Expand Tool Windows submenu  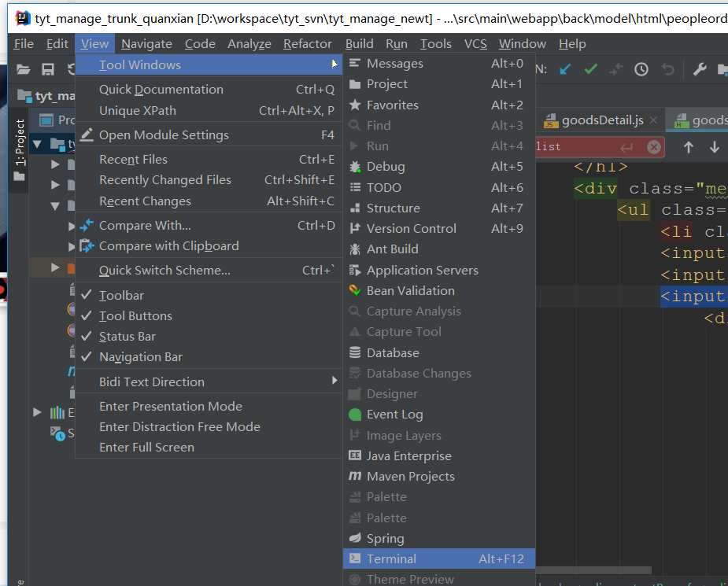(209, 64)
